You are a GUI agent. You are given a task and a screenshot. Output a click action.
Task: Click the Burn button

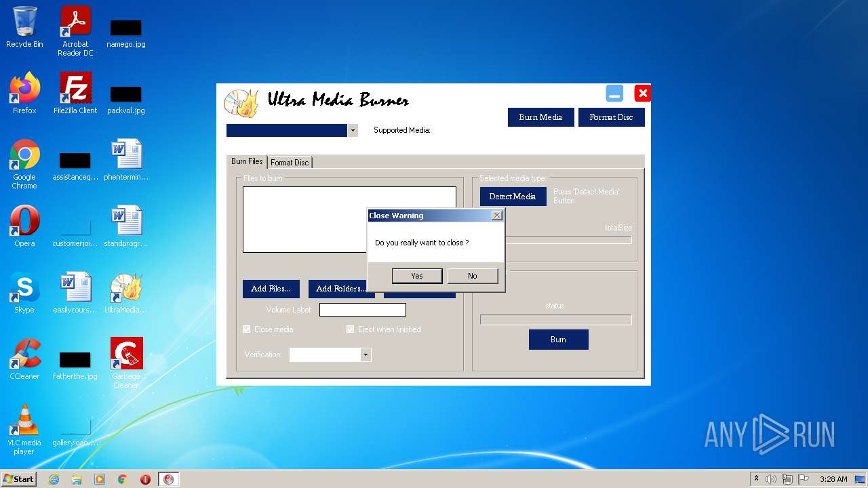coord(558,340)
